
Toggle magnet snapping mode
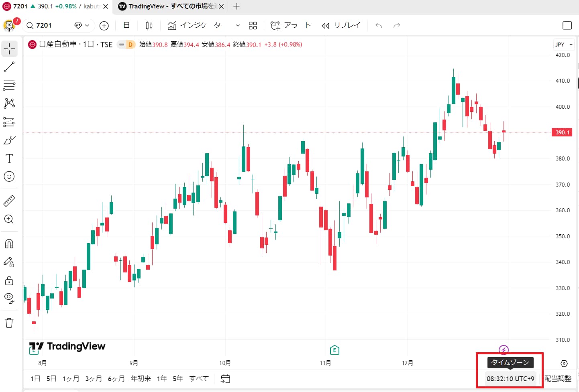pos(9,243)
